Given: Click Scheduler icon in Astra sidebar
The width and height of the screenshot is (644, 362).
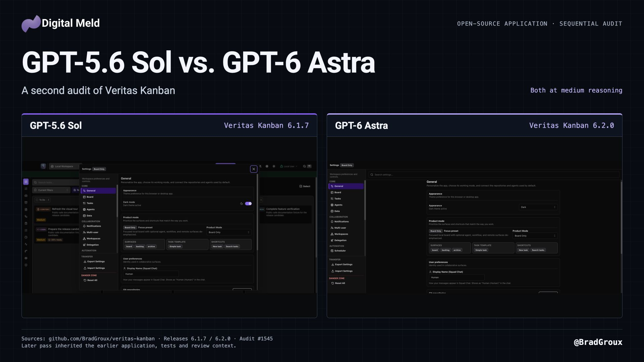Looking at the screenshot, I should tap(332, 251).
